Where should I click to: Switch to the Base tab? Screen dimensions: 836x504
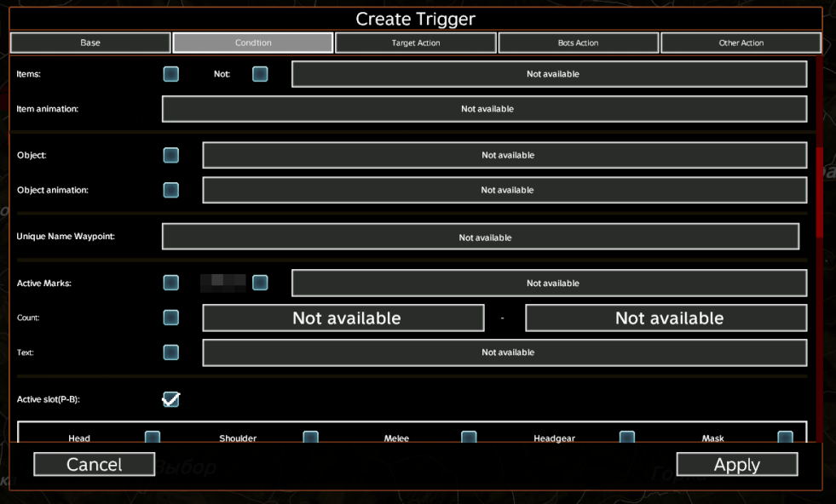pos(90,43)
